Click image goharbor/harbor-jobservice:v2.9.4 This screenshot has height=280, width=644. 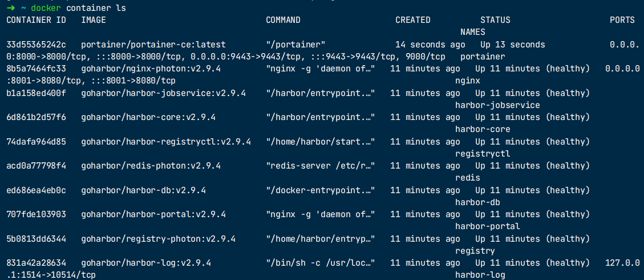click(x=164, y=93)
